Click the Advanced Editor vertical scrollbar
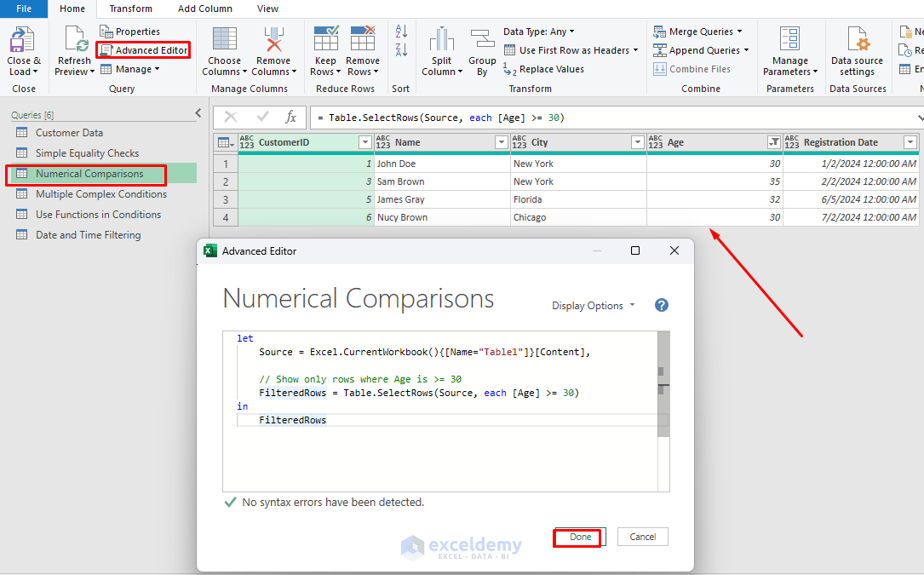924x575 pixels. 663,384
